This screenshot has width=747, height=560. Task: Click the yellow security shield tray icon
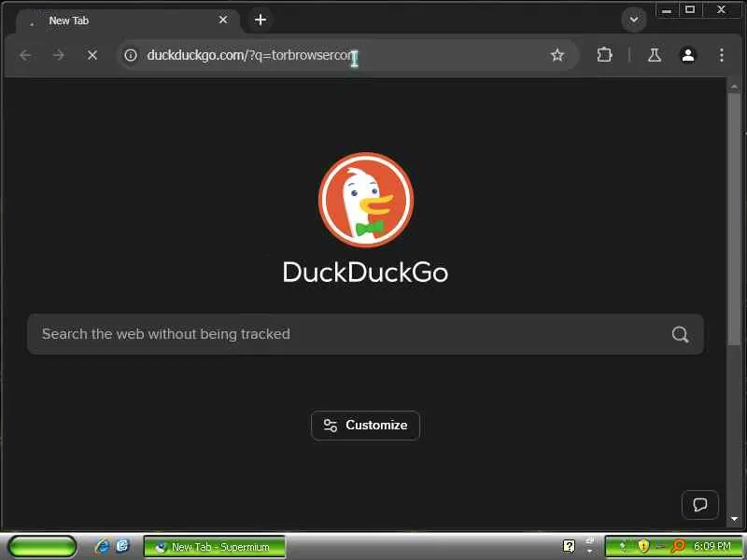(x=643, y=546)
